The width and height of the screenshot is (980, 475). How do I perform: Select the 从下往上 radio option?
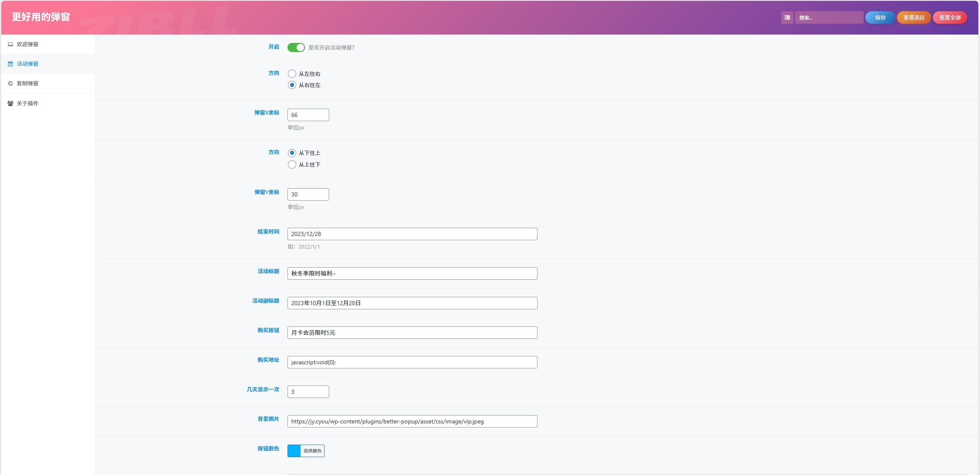coord(292,153)
